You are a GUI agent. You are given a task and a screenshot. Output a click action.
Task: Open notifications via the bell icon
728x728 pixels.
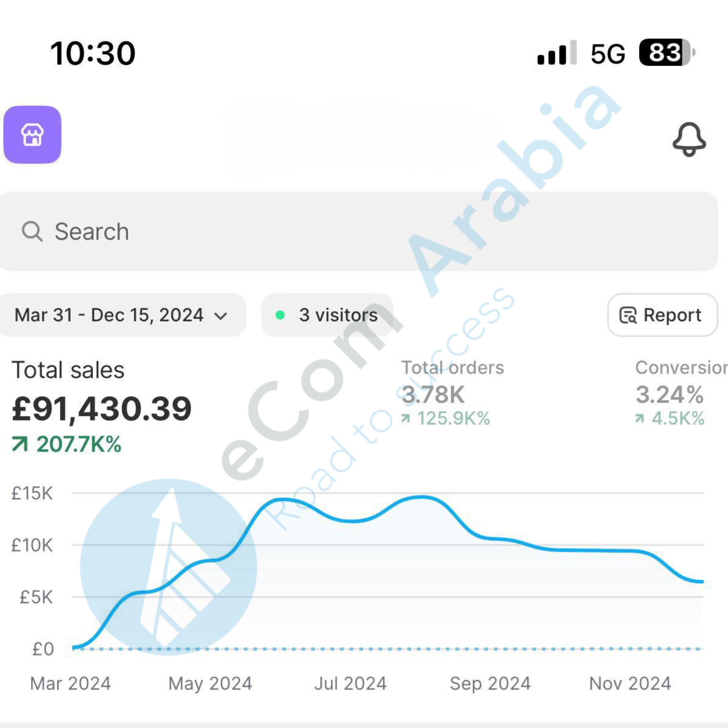[x=689, y=139]
